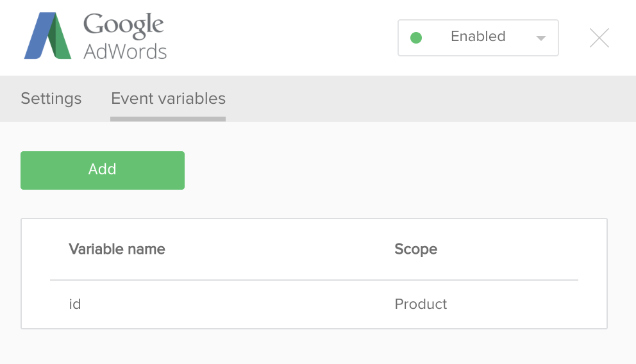
Task: Select the Event variables tab
Action: click(x=169, y=99)
